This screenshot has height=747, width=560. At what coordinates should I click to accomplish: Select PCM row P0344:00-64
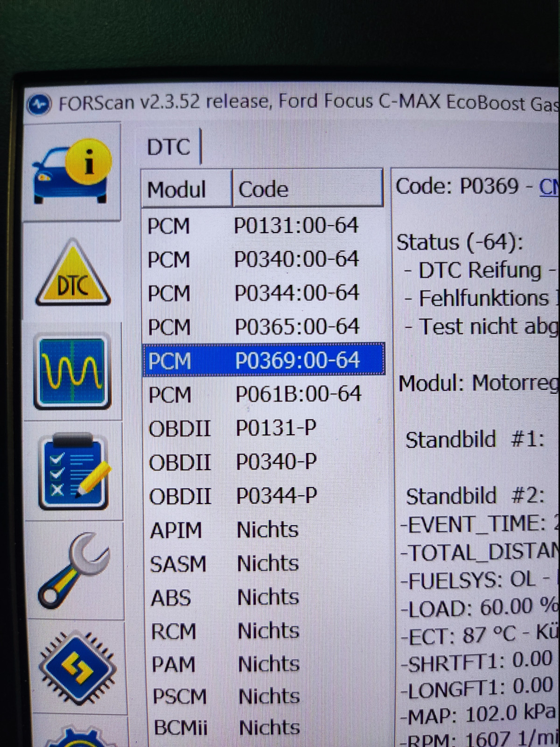click(x=263, y=293)
